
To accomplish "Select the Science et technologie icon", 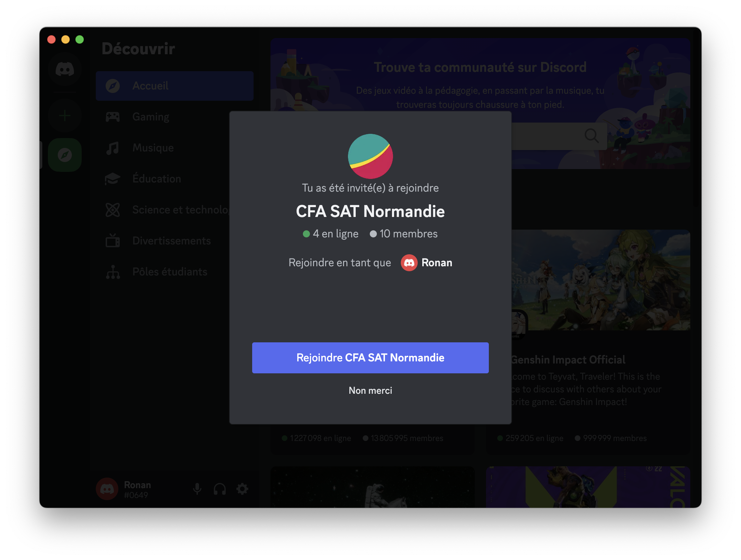I will pyautogui.click(x=113, y=210).
